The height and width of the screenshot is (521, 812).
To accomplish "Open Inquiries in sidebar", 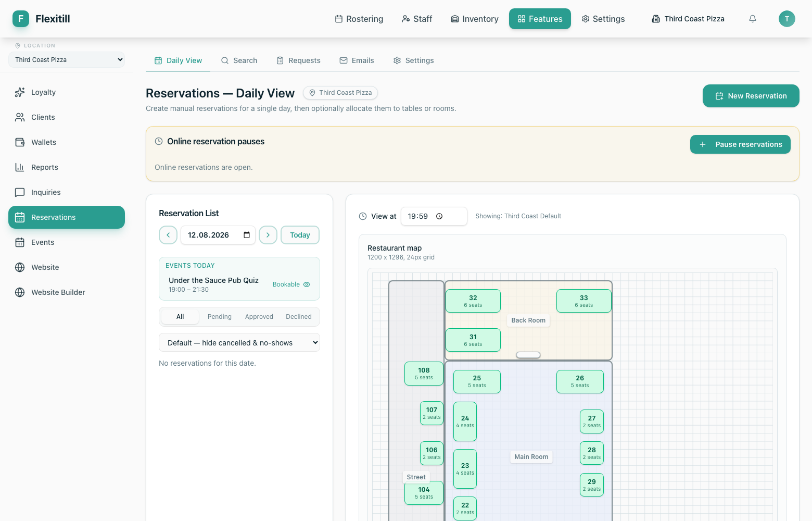I will (67, 192).
